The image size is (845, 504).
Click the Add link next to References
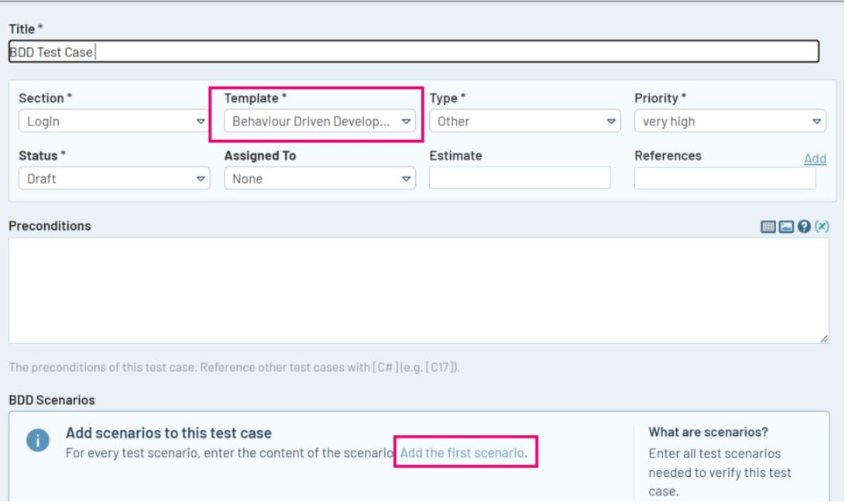pos(815,159)
